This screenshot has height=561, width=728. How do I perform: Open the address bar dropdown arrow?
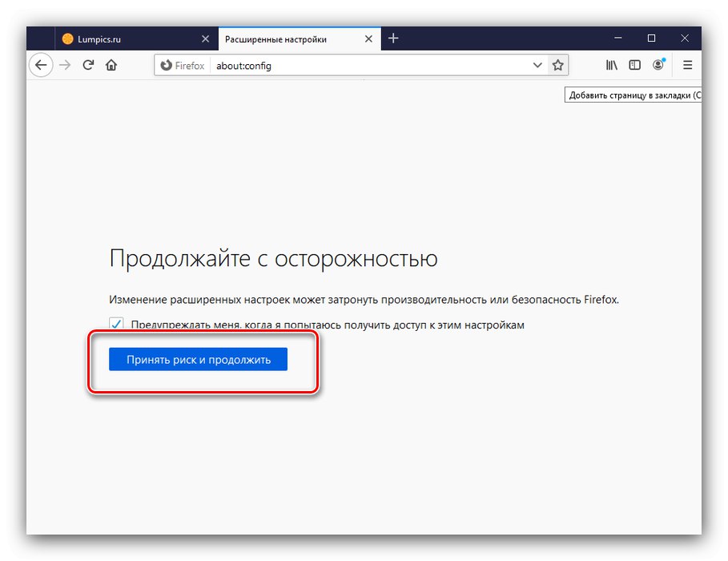[537, 65]
